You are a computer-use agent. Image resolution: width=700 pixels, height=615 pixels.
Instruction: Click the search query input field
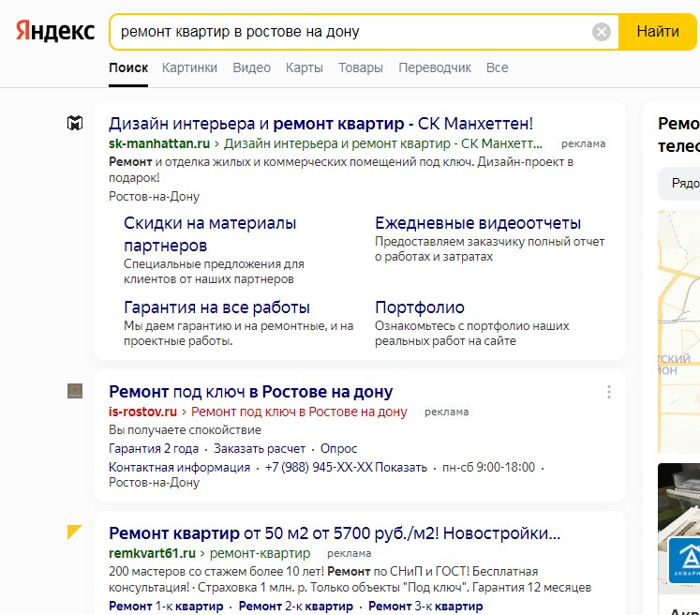347,32
